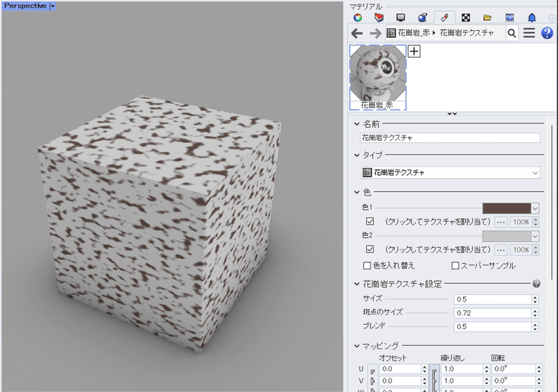
Task: Click the 色1 100% amount field
Action: coord(521,222)
